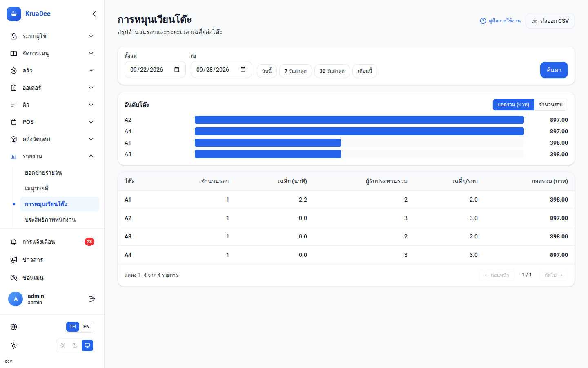588x368 pixels.
Task: Switch language to EN
Action: pos(87,327)
